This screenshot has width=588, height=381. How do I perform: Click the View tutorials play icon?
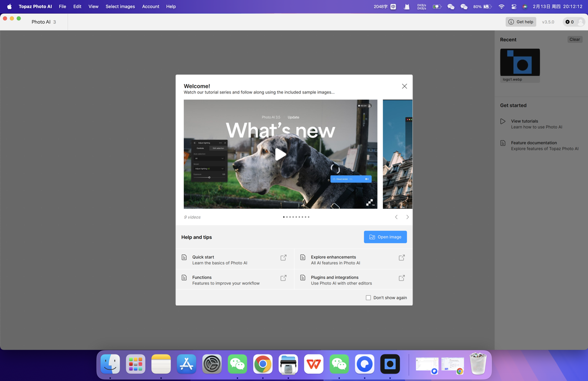(x=502, y=122)
